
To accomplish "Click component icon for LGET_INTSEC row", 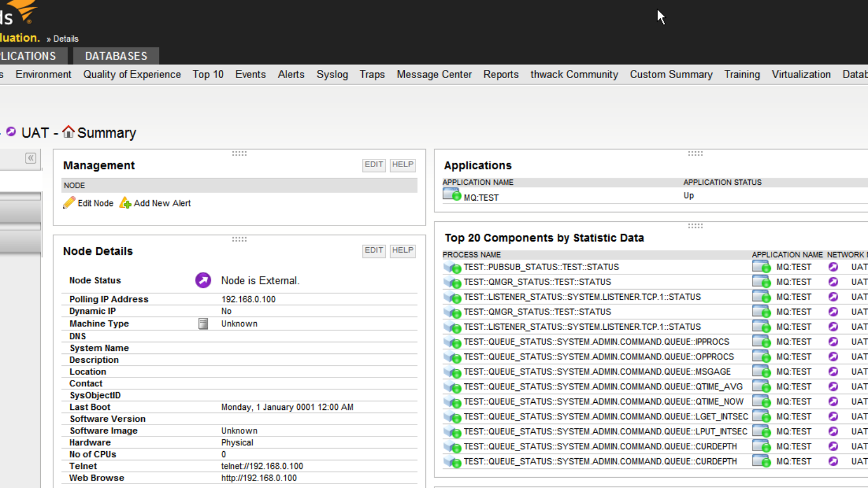I will tap(452, 417).
